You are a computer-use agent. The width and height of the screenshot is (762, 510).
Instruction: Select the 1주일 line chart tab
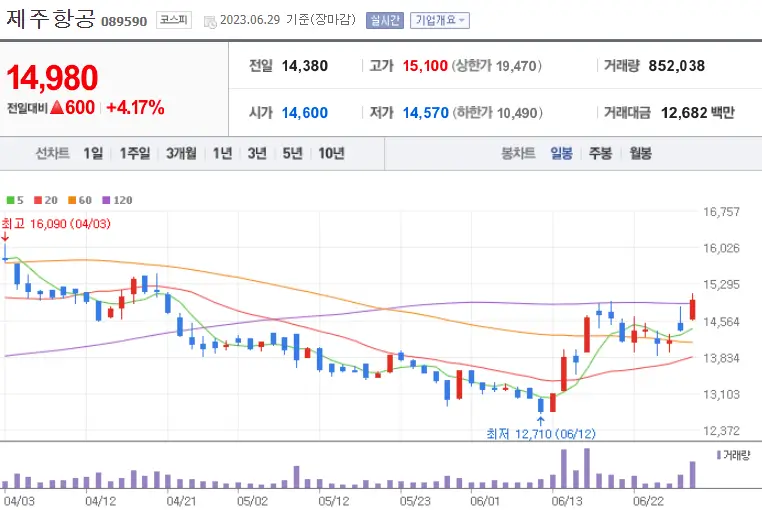[x=135, y=154]
